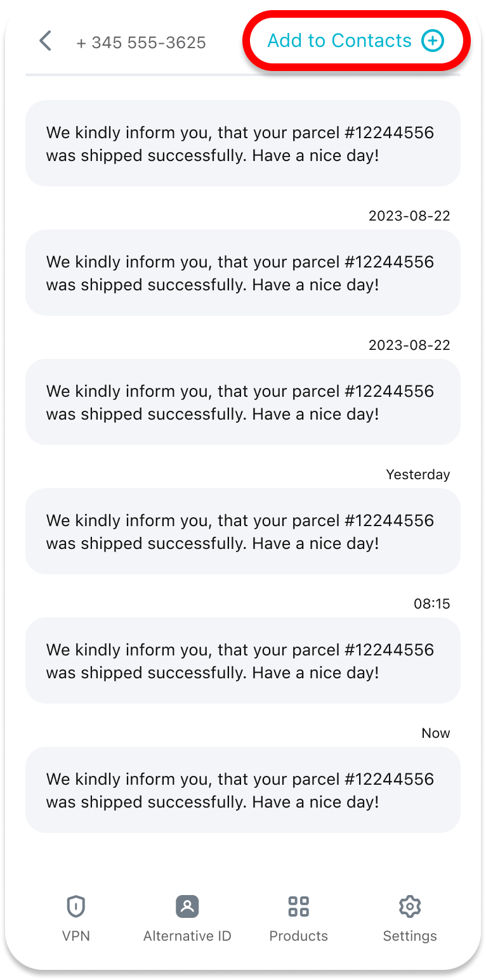Image resolution: width=486 pixels, height=980 pixels.
Task: Click the Yesterday timestamp label
Action: 417,475
